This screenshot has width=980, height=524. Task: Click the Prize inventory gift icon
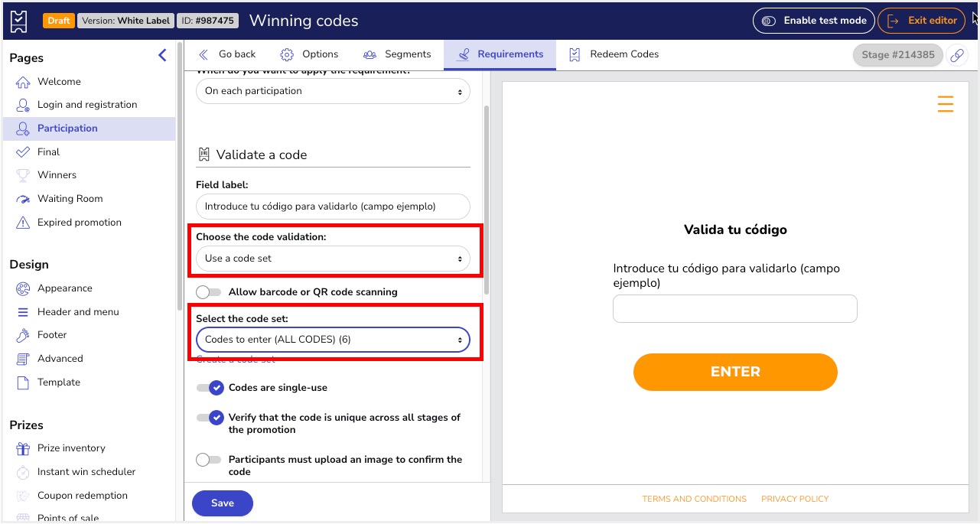pyautogui.click(x=23, y=448)
